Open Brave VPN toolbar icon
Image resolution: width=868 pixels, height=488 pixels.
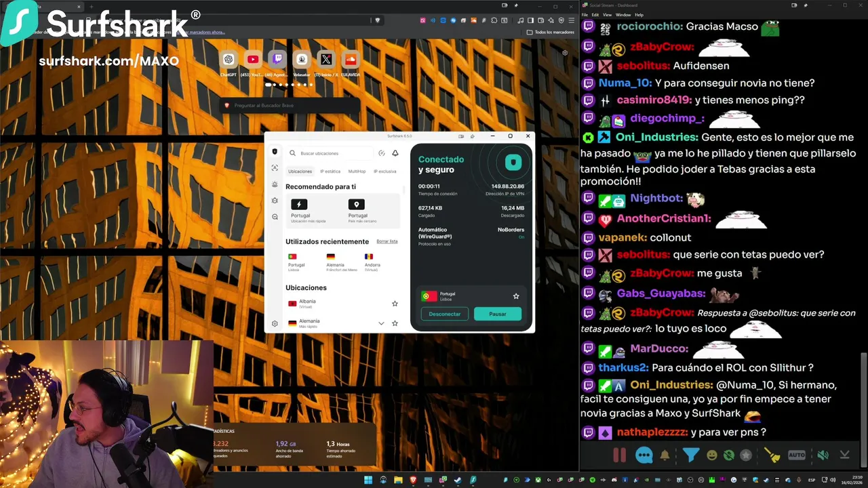(561, 20)
